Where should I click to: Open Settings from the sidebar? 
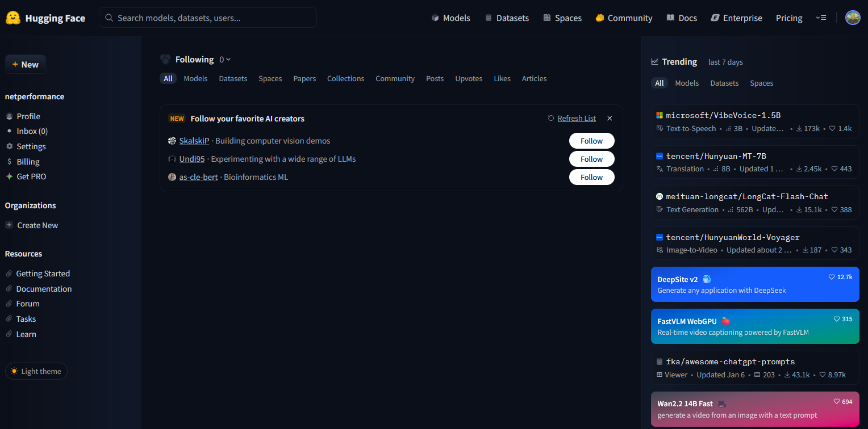[31, 146]
